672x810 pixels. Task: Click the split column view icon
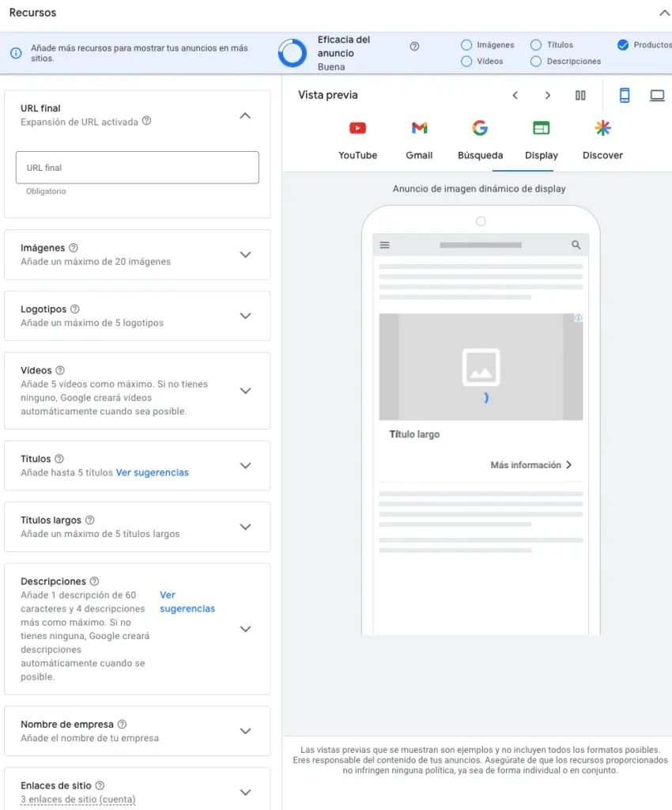coord(580,96)
